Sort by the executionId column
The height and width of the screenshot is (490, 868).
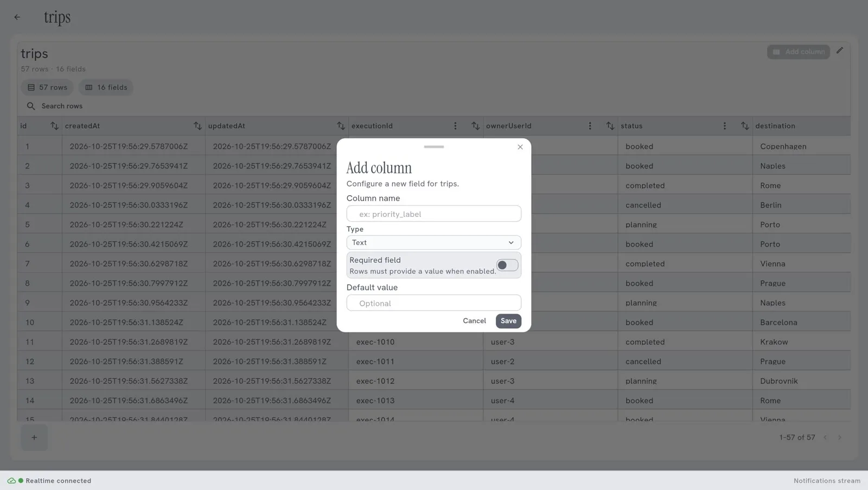pyautogui.click(x=475, y=126)
